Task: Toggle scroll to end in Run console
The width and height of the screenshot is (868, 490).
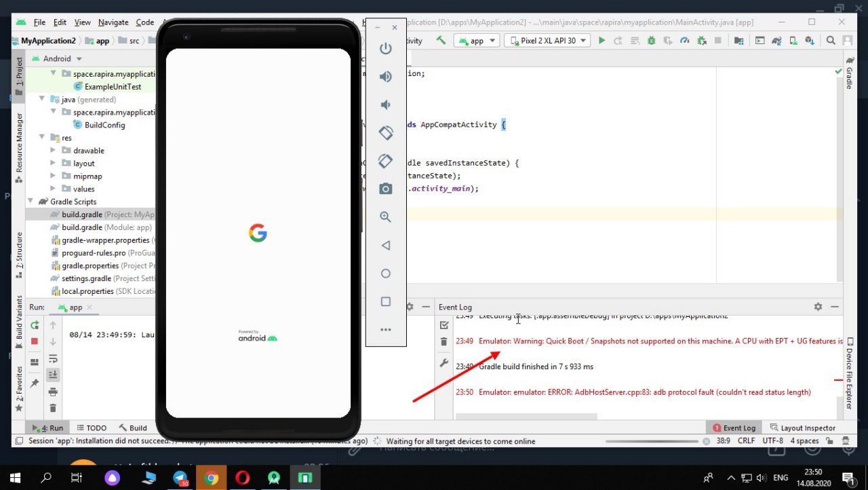Action: (53, 375)
